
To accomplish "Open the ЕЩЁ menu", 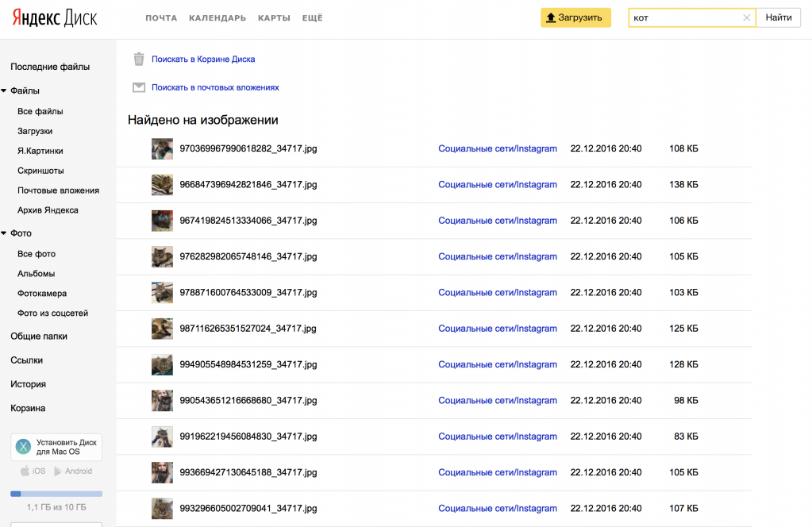I will [313, 18].
